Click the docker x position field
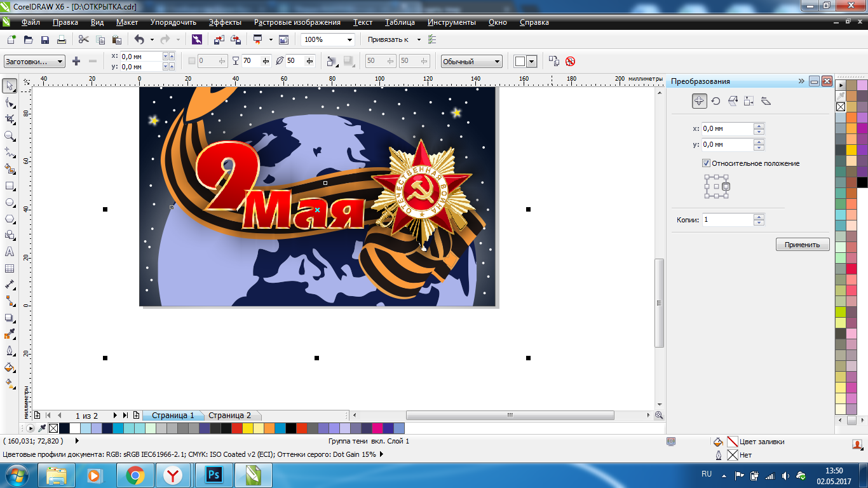 point(728,129)
